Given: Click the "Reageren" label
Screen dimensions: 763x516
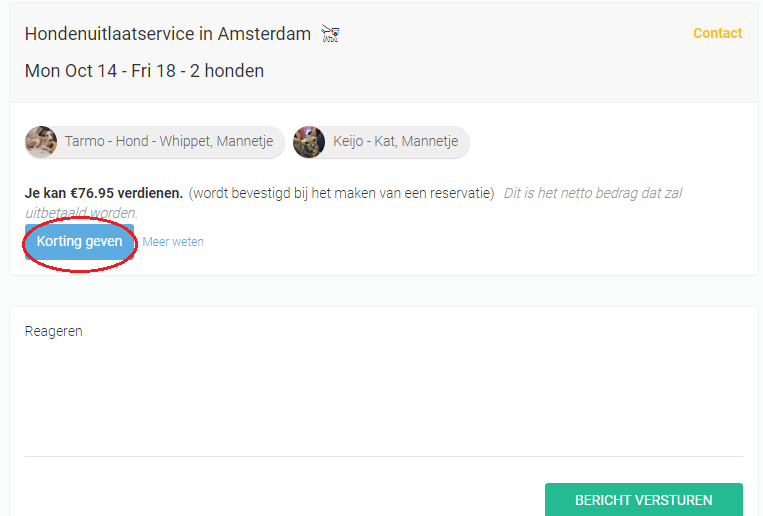Looking at the screenshot, I should (x=54, y=331).
